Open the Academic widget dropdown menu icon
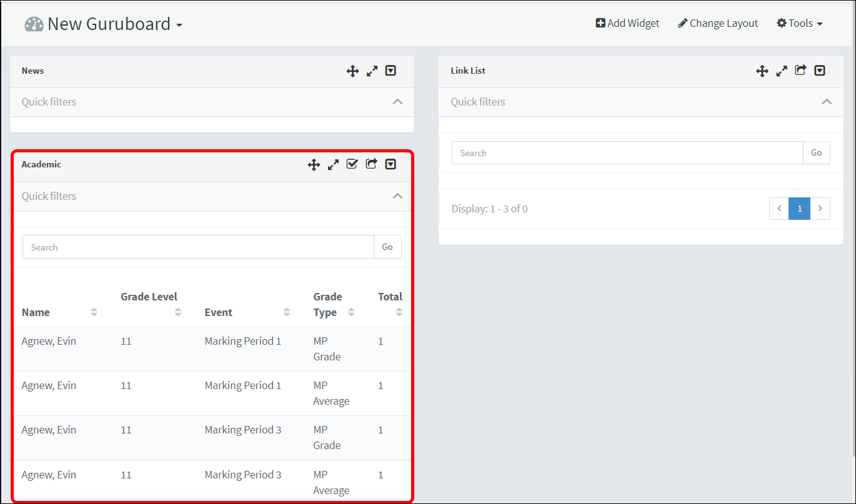The width and height of the screenshot is (856, 504). pyautogui.click(x=391, y=165)
